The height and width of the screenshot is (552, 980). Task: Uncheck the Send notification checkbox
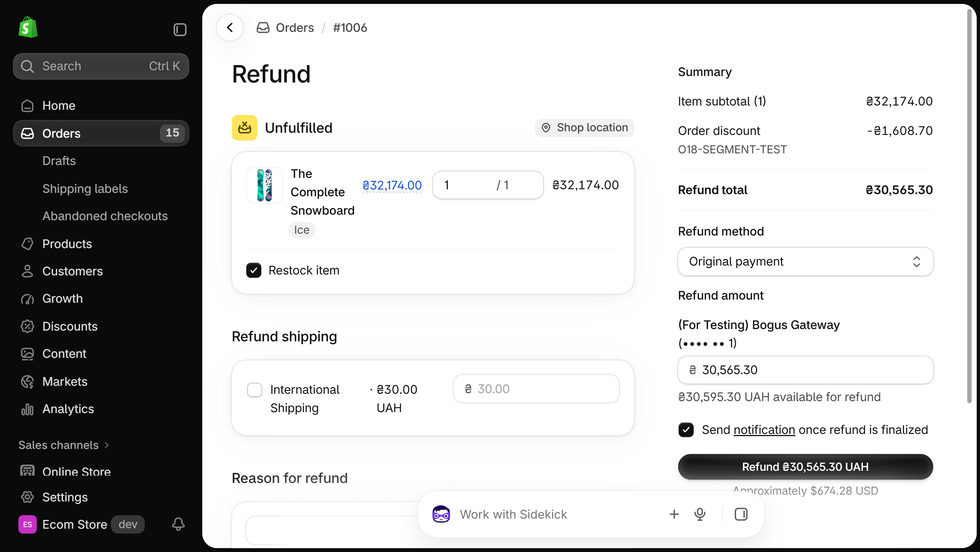tap(686, 430)
